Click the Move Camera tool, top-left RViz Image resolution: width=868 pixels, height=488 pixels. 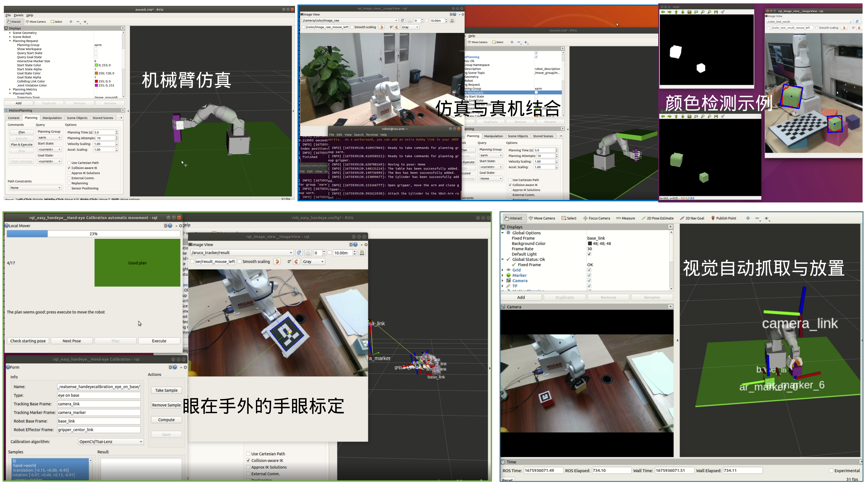36,21
